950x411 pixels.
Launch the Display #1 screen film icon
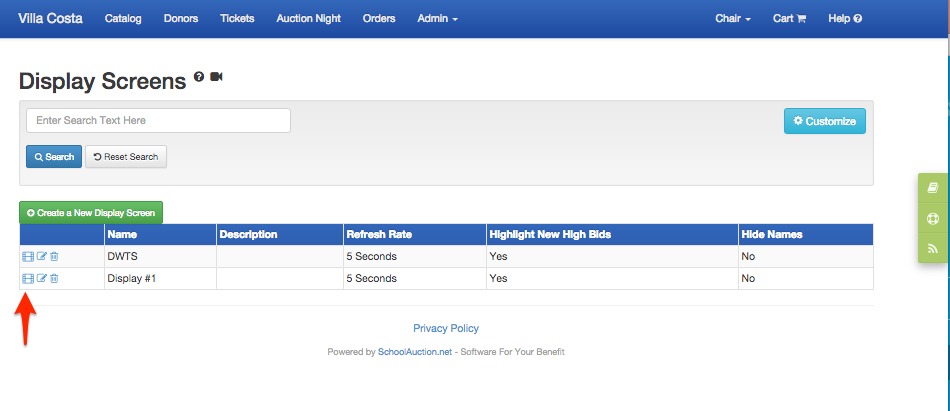coord(28,278)
